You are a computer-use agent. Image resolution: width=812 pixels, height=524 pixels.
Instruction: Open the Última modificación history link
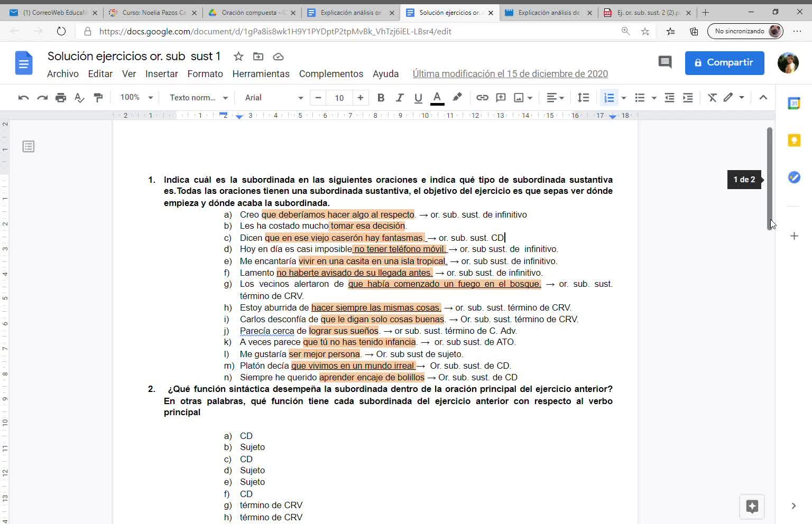[x=510, y=74]
